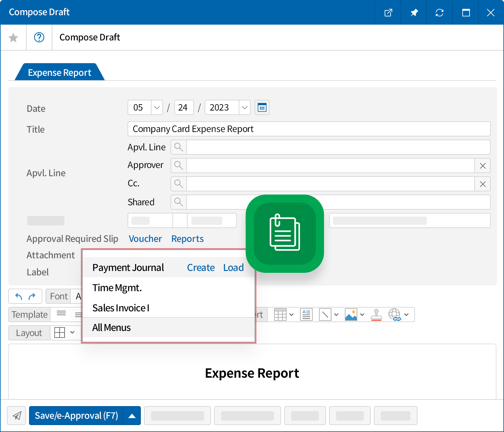
Task: Expand the month dropdown showing 05
Action: [157, 108]
